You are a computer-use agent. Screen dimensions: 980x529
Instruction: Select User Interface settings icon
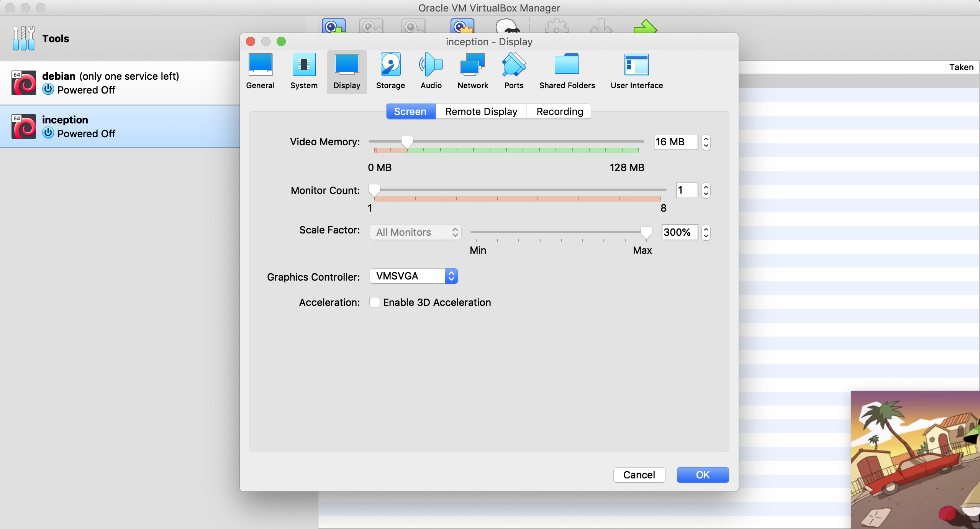coord(636,72)
